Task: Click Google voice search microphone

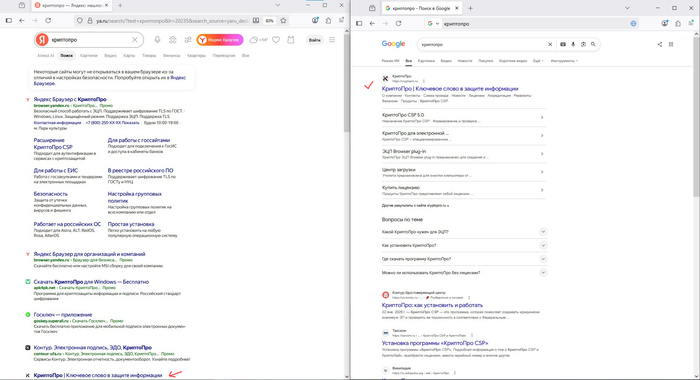Action: [573, 44]
